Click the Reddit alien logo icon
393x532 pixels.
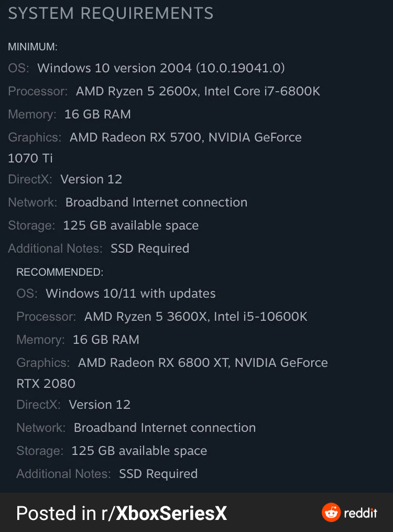point(331,513)
